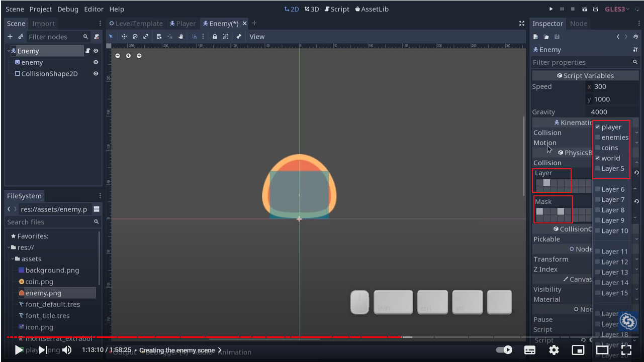The width and height of the screenshot is (644, 362).
Task: Open the AssetLib workspace
Action: pos(372,9)
